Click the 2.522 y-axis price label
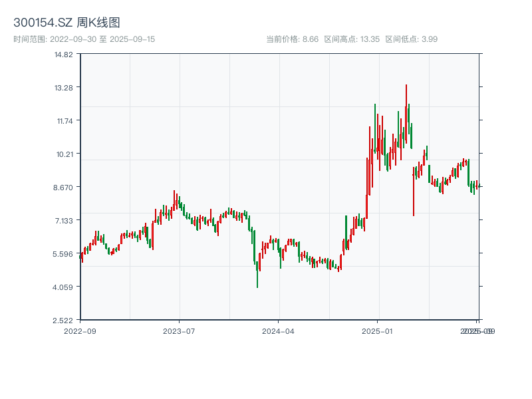This screenshot has height=399, width=532. click(64, 321)
